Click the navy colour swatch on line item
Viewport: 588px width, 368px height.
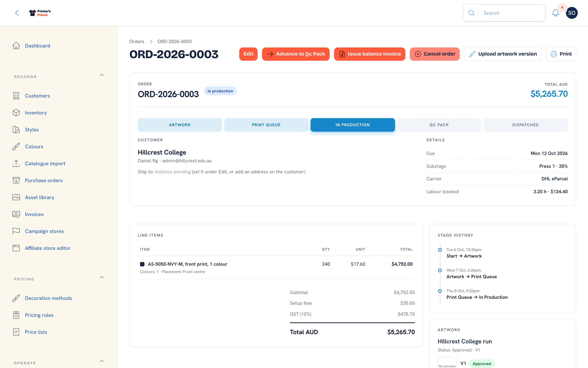(142, 264)
